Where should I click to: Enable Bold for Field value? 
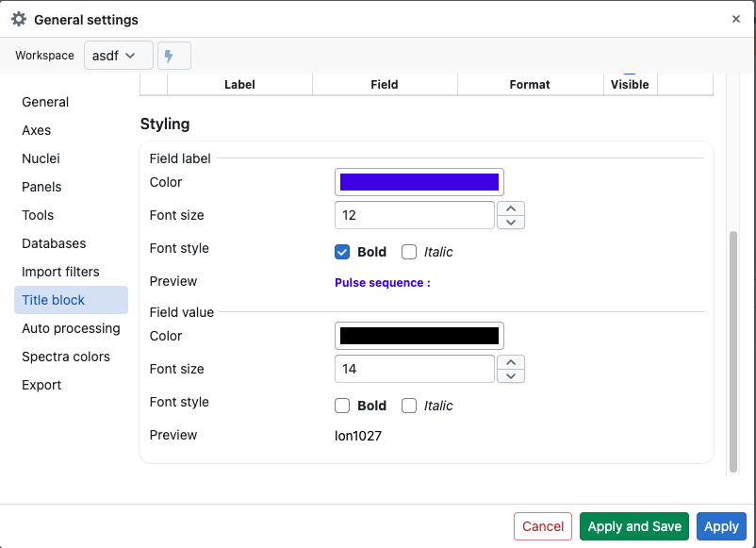coord(342,406)
